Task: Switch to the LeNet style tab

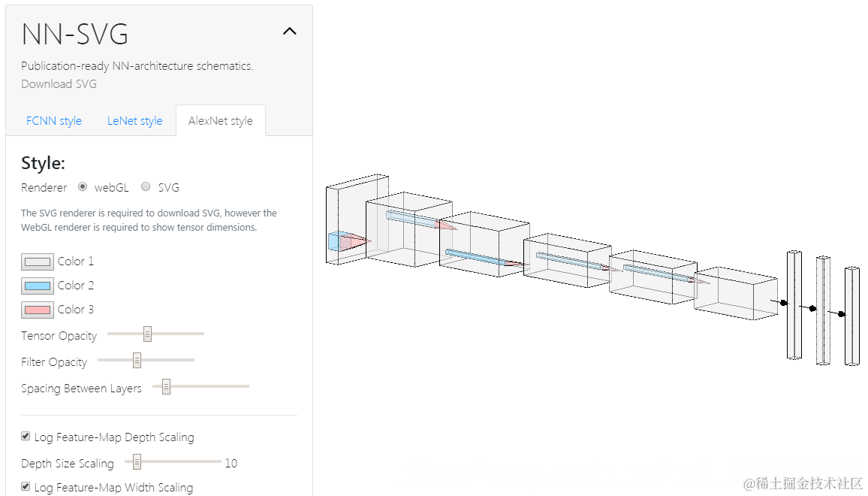Action: tap(134, 121)
